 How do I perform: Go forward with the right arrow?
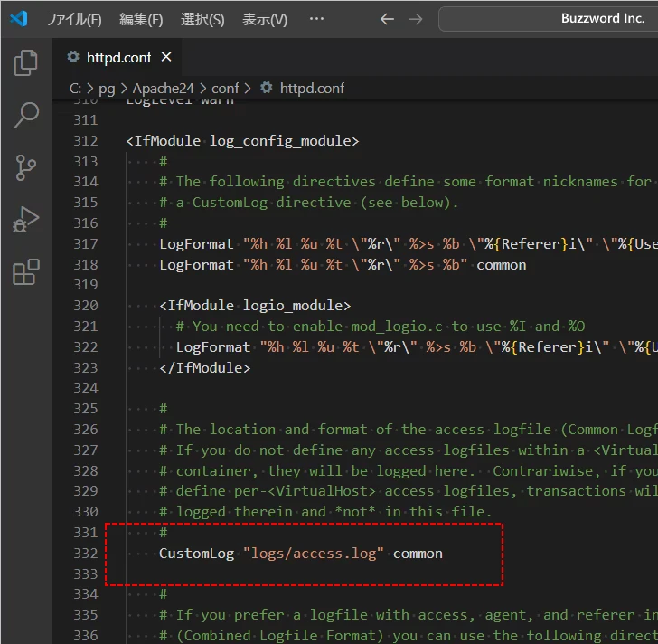(x=416, y=19)
